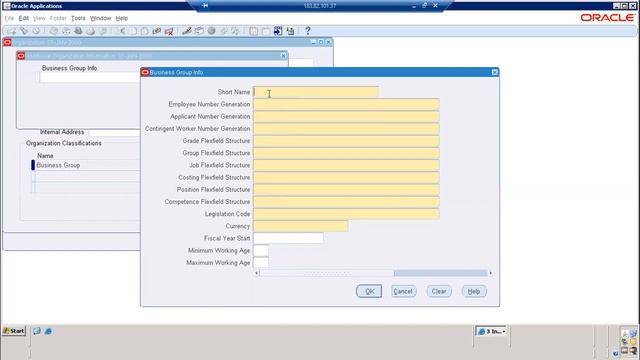This screenshot has width=640, height=360.
Task: Click the Legislation Code field
Action: tap(346, 214)
